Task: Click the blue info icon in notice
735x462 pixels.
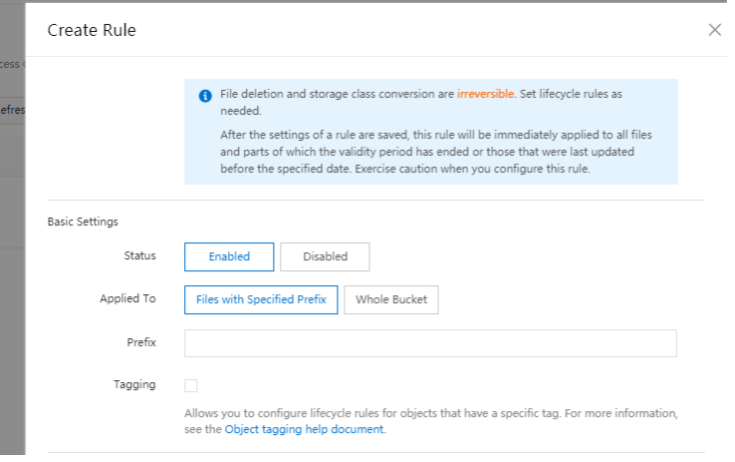Action: point(205,96)
